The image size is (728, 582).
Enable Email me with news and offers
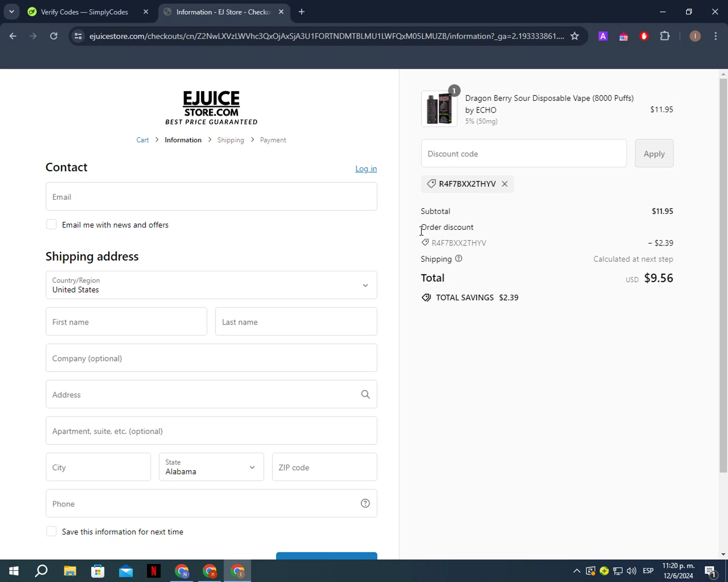click(x=51, y=225)
